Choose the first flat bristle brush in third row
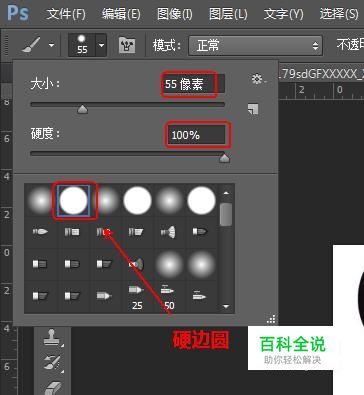The height and width of the screenshot is (395, 364). (x=40, y=264)
